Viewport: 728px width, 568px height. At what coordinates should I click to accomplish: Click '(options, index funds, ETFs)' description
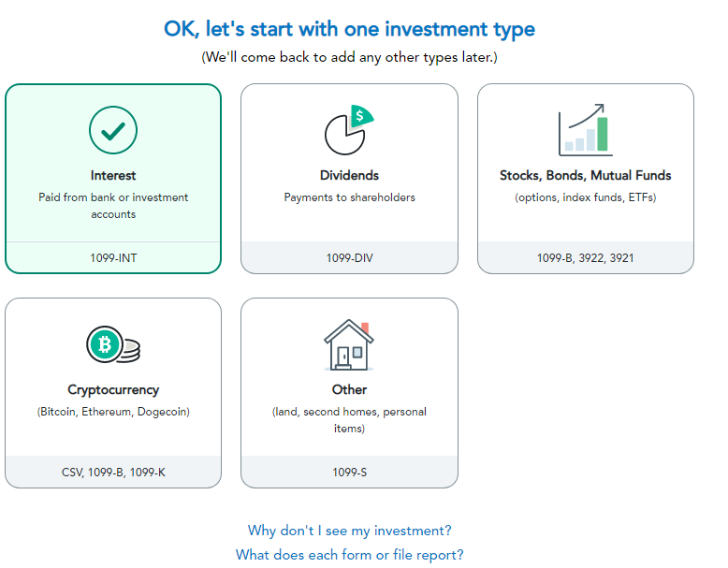(x=586, y=197)
